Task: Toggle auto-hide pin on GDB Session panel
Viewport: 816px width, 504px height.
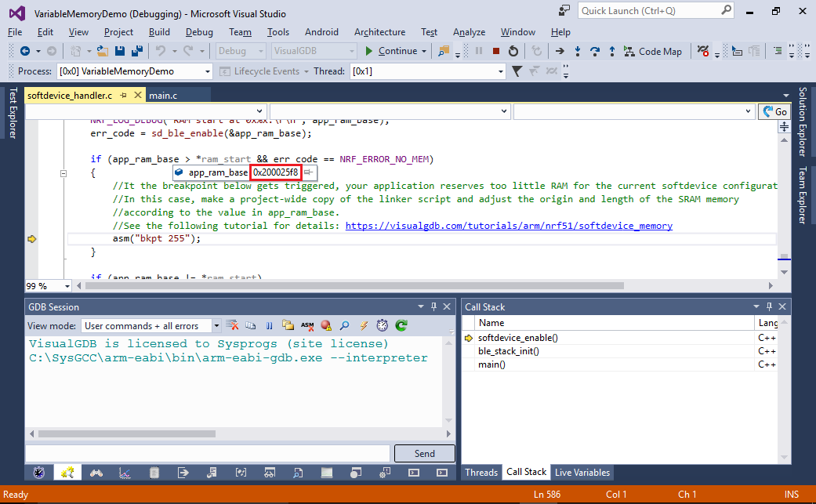Action: [x=433, y=307]
